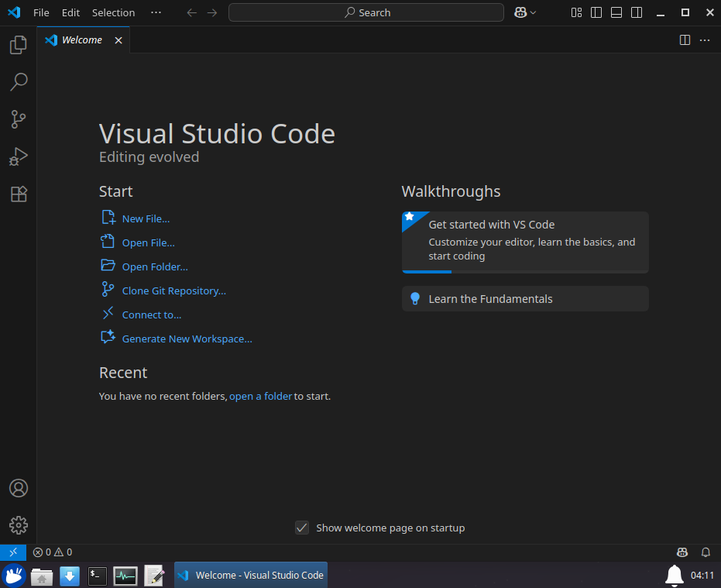Click the open a folder link
This screenshot has width=721, height=588.
click(260, 396)
